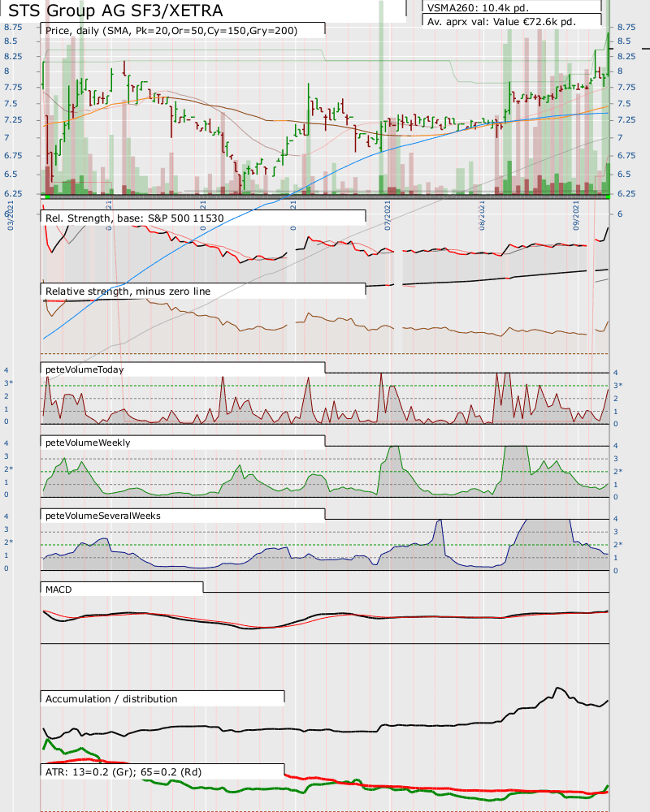The image size is (650, 812).
Task: Click the 6.5 label on the left price axis
Action: click(11, 174)
